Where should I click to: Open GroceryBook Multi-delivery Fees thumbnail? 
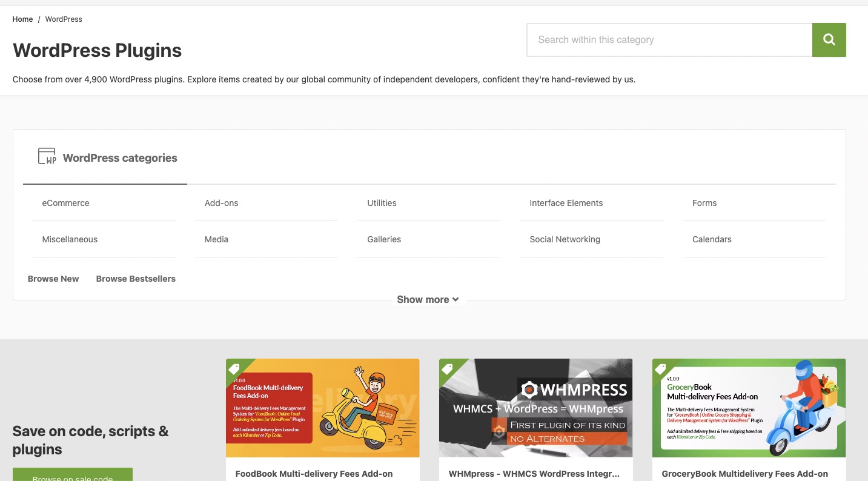749,408
